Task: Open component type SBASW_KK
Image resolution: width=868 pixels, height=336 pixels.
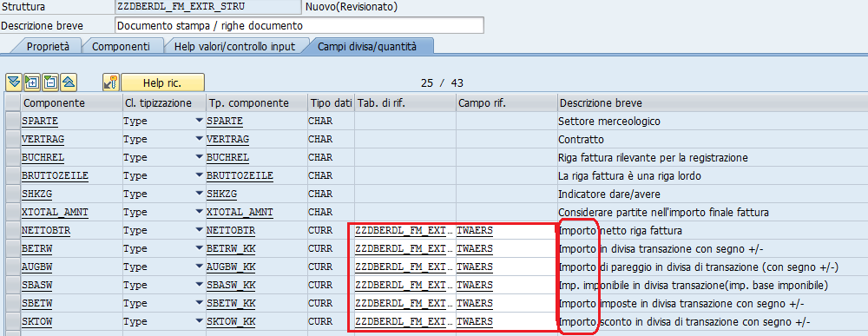Action: tap(230, 285)
